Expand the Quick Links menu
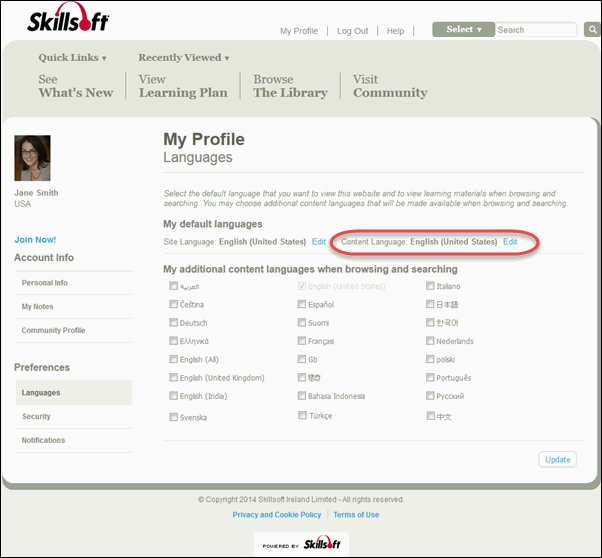This screenshot has height=558, width=602. tap(72, 58)
